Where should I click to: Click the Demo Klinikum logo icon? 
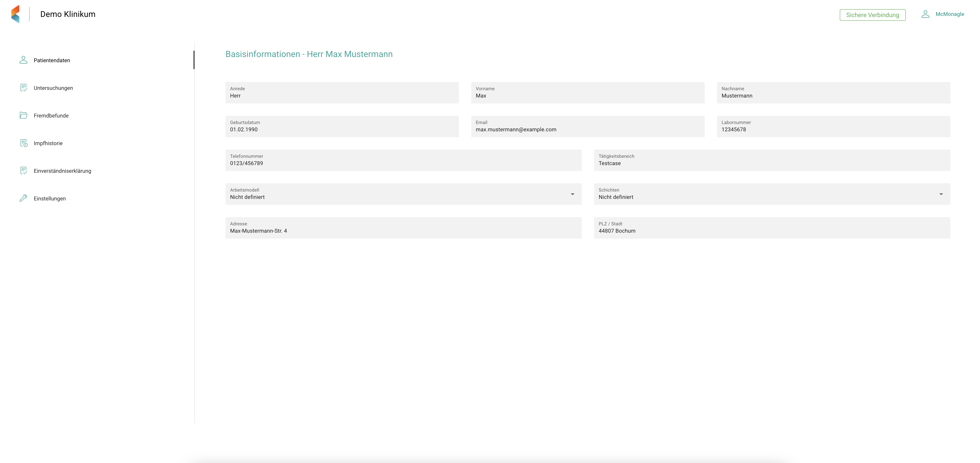[x=15, y=14]
